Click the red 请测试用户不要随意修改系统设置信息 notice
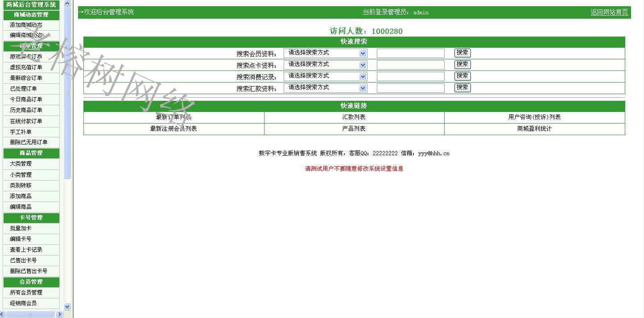 pyautogui.click(x=354, y=169)
